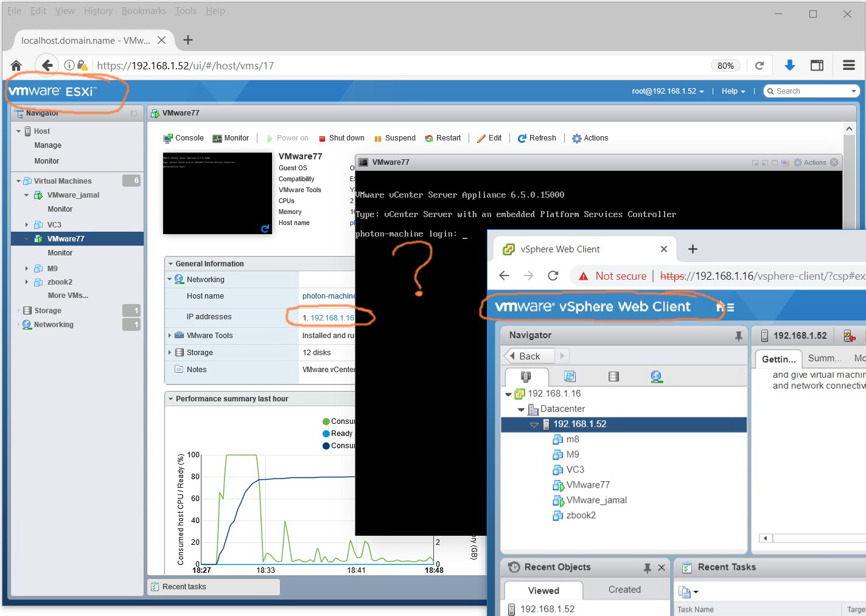Open Actions in VMware77 console window

point(810,162)
